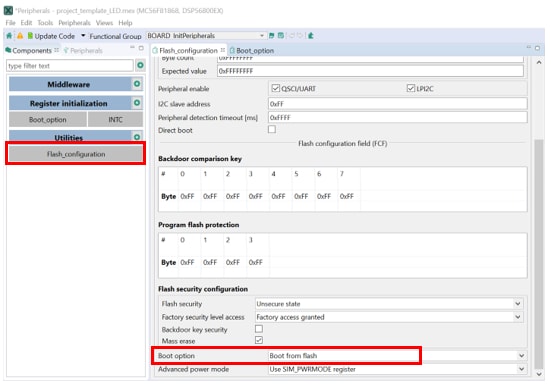Click the Home icon in toolbar

[x=9, y=36]
